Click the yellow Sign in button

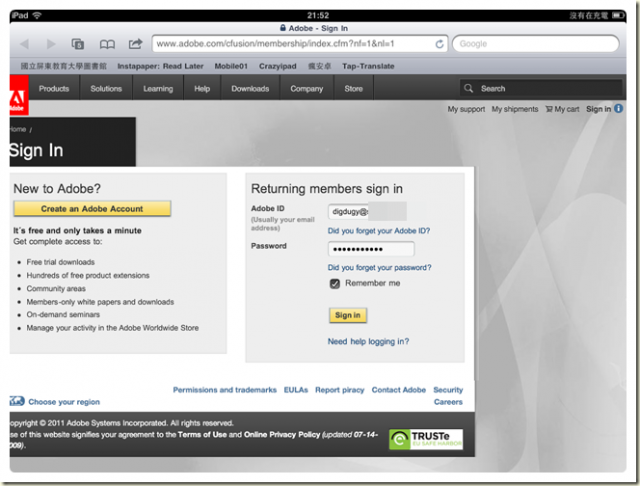click(x=348, y=315)
